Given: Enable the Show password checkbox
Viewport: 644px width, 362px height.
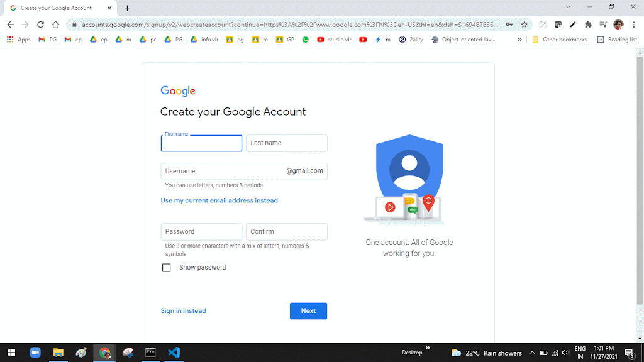Looking at the screenshot, I should (x=167, y=268).
